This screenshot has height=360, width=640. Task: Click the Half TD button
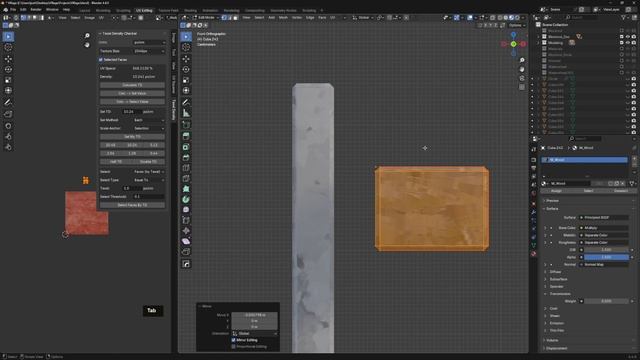(116, 162)
